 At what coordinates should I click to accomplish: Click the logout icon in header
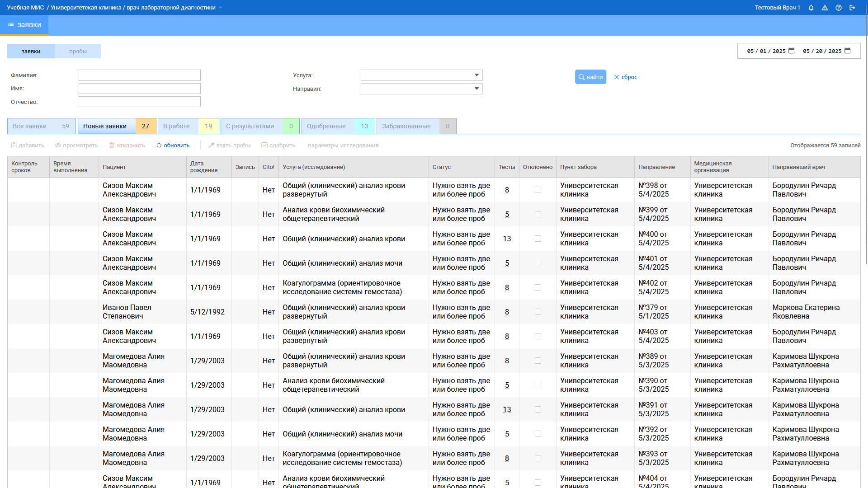coord(852,8)
